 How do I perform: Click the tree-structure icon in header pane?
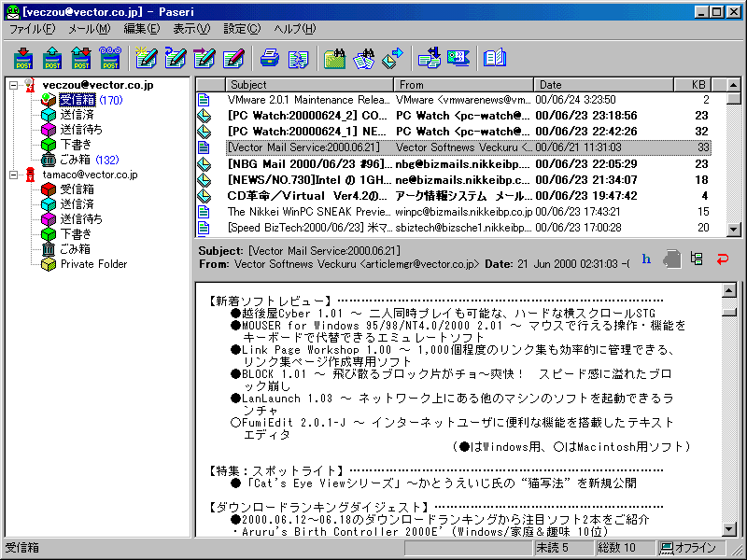tap(697, 259)
